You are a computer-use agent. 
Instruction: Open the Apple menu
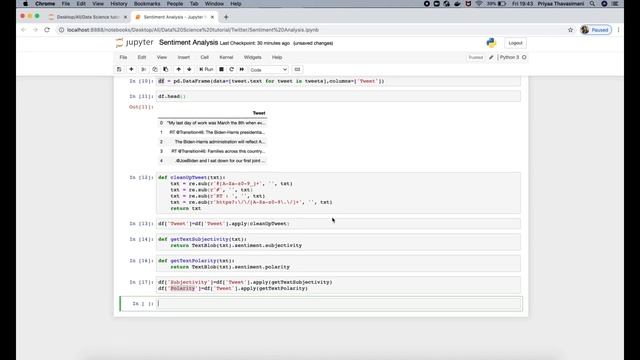(x=25, y=4)
